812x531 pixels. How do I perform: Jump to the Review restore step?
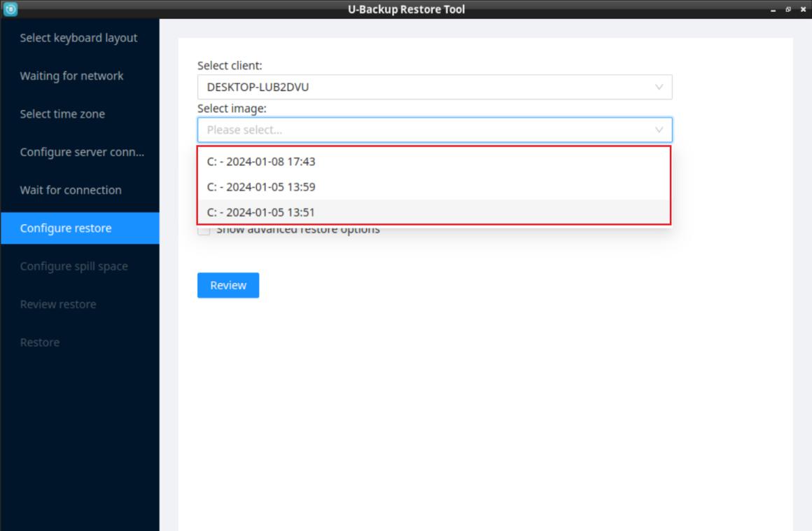58,304
